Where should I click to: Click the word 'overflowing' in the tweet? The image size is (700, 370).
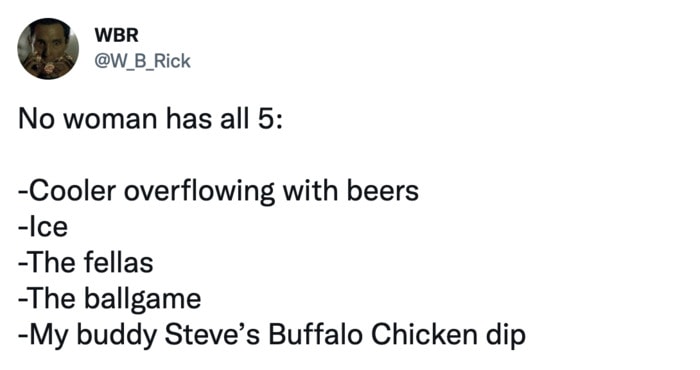pyautogui.click(x=199, y=192)
